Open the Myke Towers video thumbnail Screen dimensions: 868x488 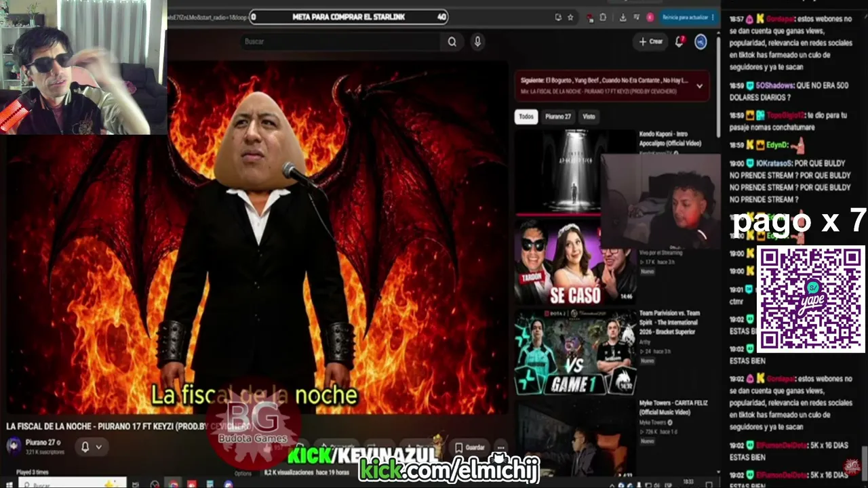(x=575, y=439)
